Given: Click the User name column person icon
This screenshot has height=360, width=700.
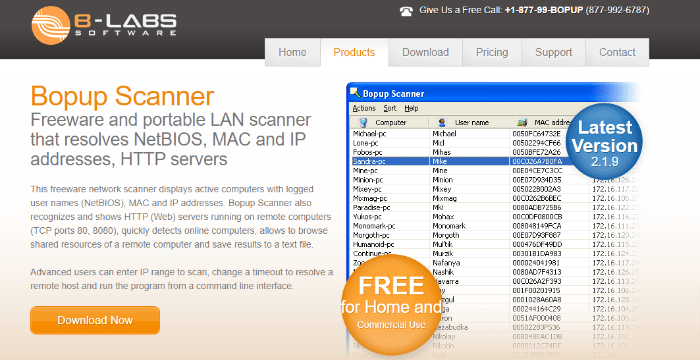Looking at the screenshot, I should [x=442, y=122].
